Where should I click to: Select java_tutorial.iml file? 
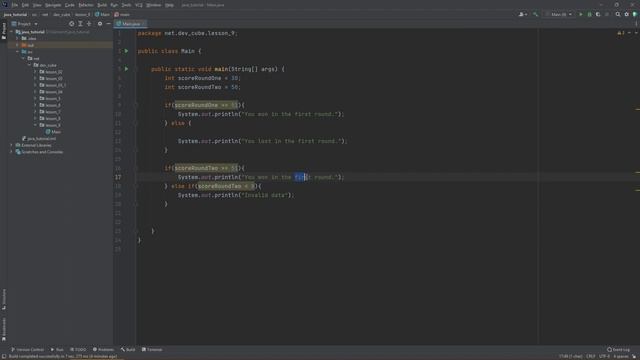pos(39,138)
